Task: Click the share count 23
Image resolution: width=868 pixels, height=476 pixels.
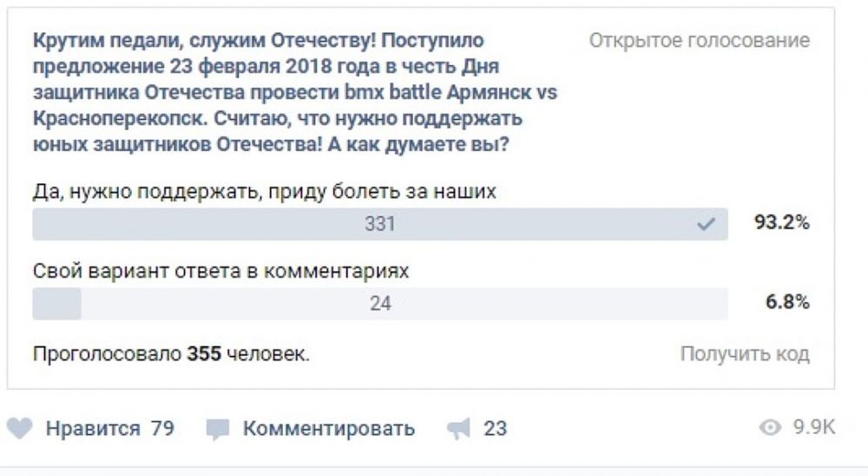Action: click(495, 428)
